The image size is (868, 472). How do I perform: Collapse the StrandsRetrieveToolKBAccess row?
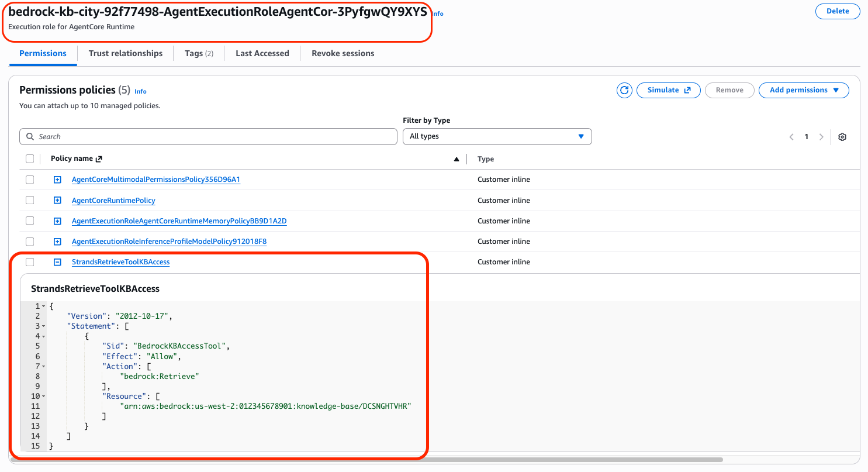click(x=57, y=262)
